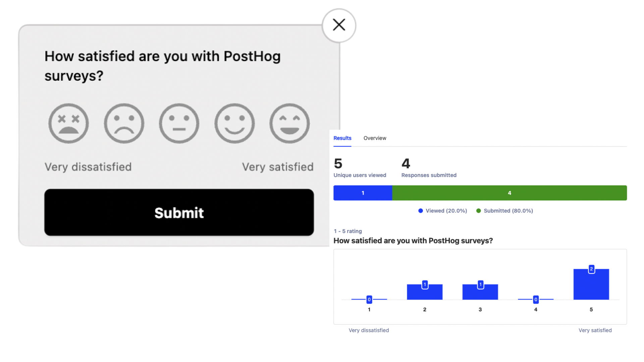Choose the frowning face rating
This screenshot has height=362, width=644.
pyautogui.click(x=124, y=123)
